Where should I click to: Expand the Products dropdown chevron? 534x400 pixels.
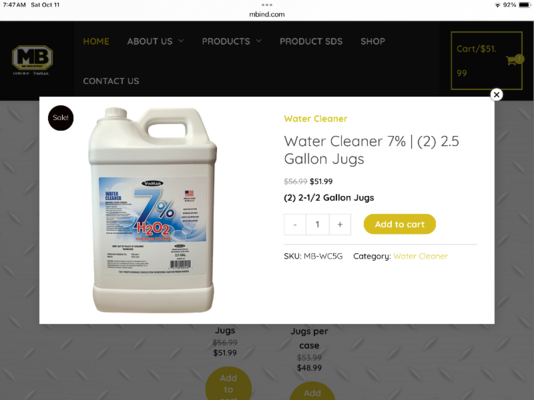pyautogui.click(x=259, y=41)
